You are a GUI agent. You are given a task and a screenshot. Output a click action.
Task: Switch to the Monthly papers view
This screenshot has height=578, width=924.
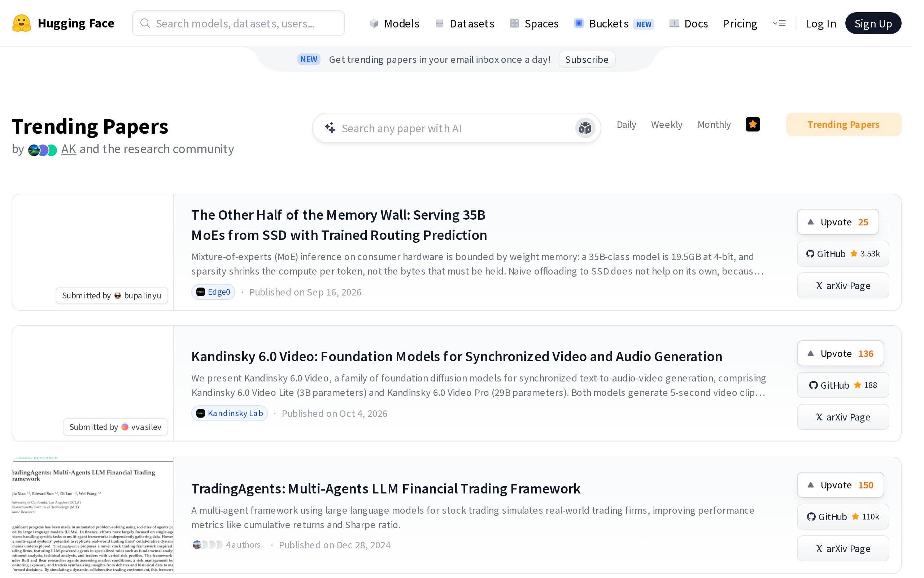[714, 125]
